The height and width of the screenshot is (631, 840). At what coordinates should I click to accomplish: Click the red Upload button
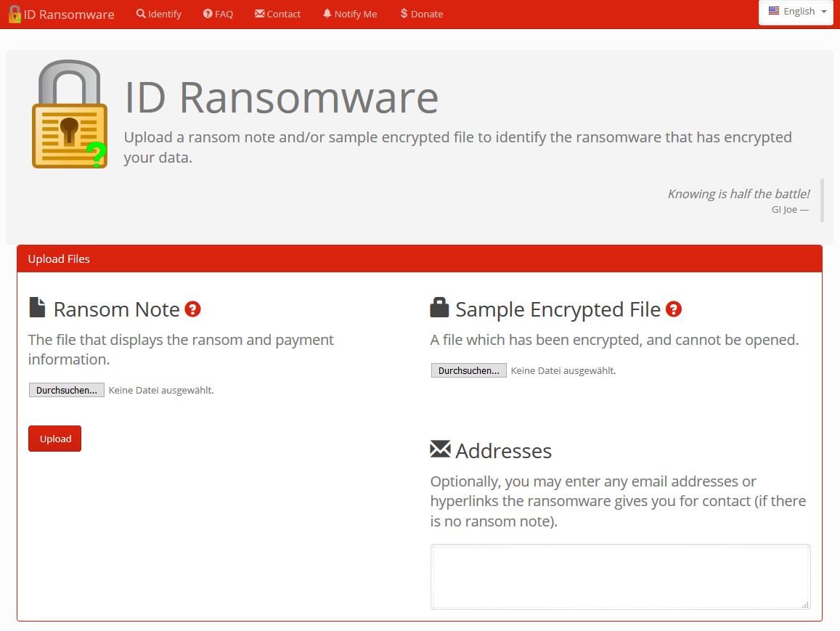pyautogui.click(x=54, y=439)
